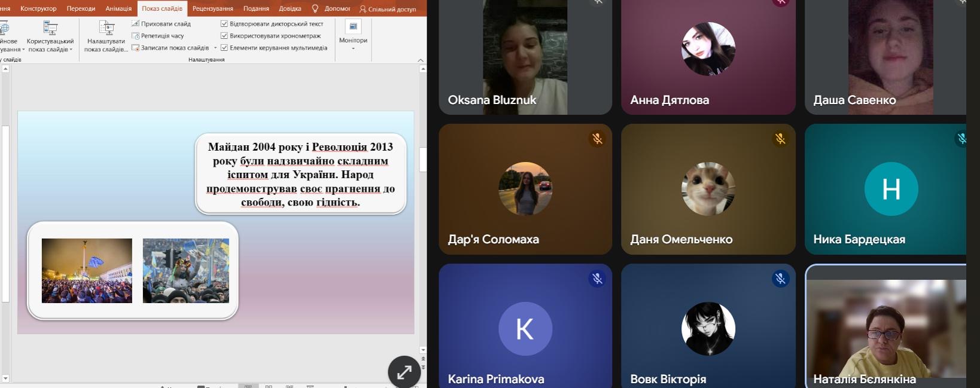Open the dropdown arrow beside Записати показ слайдів
980x388 pixels.
215,48
